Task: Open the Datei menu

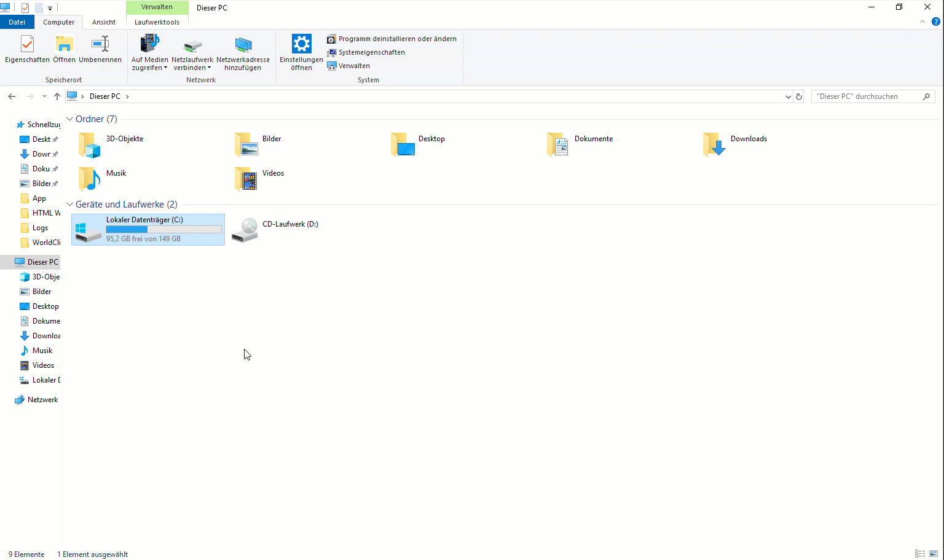Action: tap(17, 22)
